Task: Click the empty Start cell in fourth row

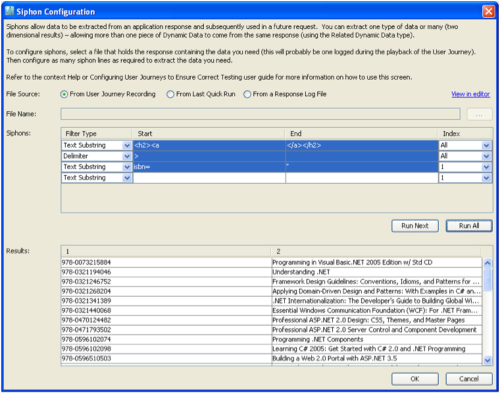Action: click(x=209, y=178)
